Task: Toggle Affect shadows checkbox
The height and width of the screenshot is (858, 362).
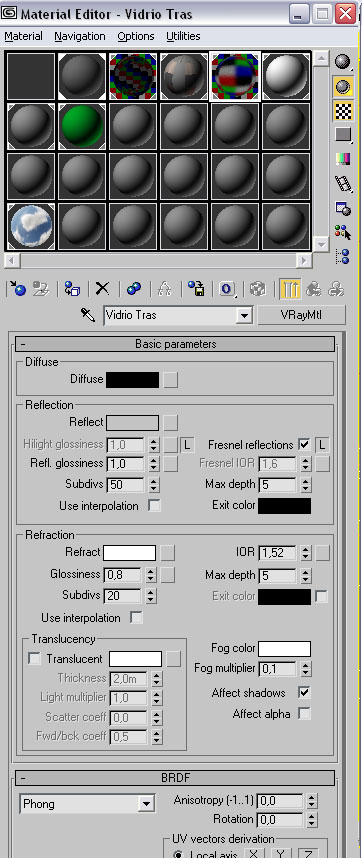Action: click(304, 693)
